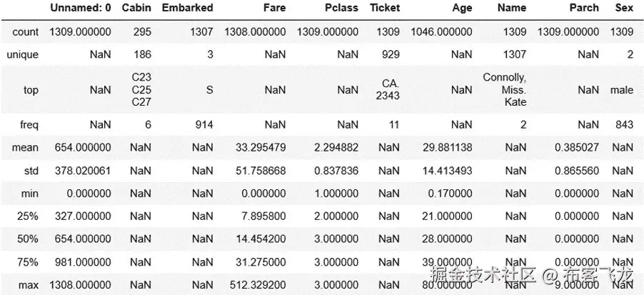Select the Age column header
The width and height of the screenshot is (644, 295).
pos(461,8)
